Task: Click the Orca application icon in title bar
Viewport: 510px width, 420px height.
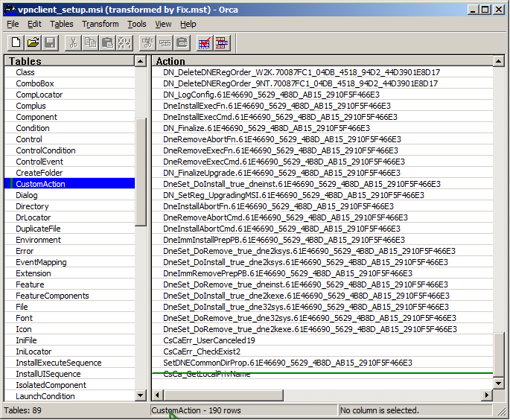Action: tap(10, 10)
